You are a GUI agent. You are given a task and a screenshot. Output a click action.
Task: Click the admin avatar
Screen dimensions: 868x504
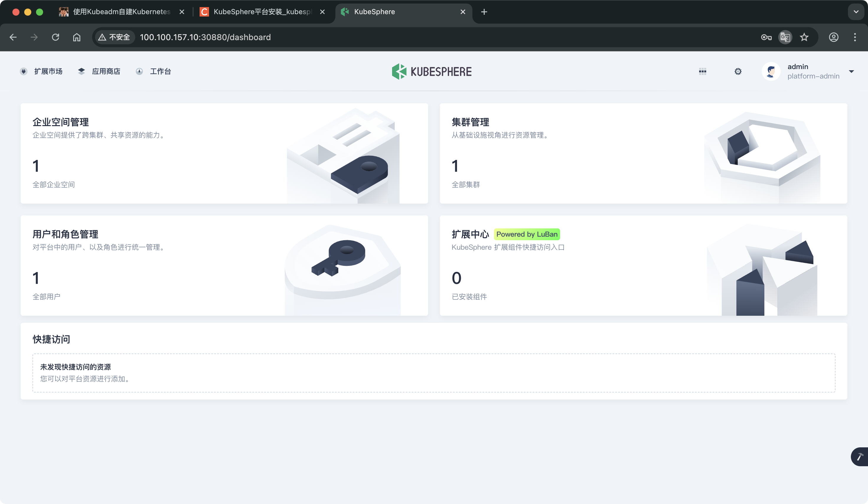[x=771, y=71]
